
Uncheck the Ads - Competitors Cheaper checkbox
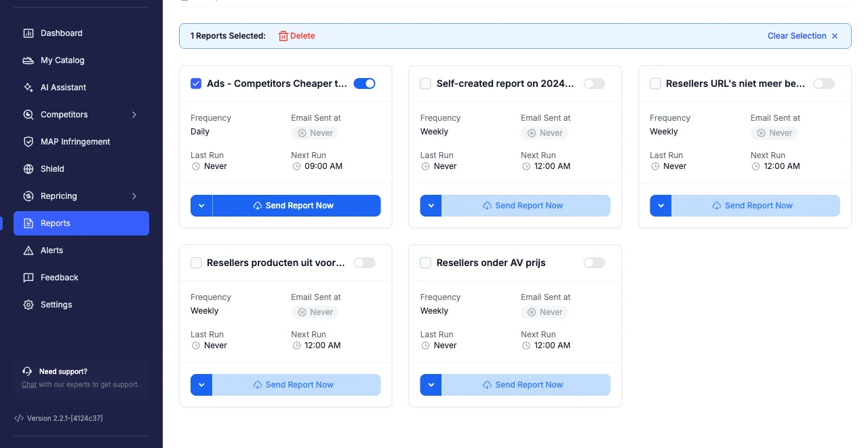coord(196,83)
